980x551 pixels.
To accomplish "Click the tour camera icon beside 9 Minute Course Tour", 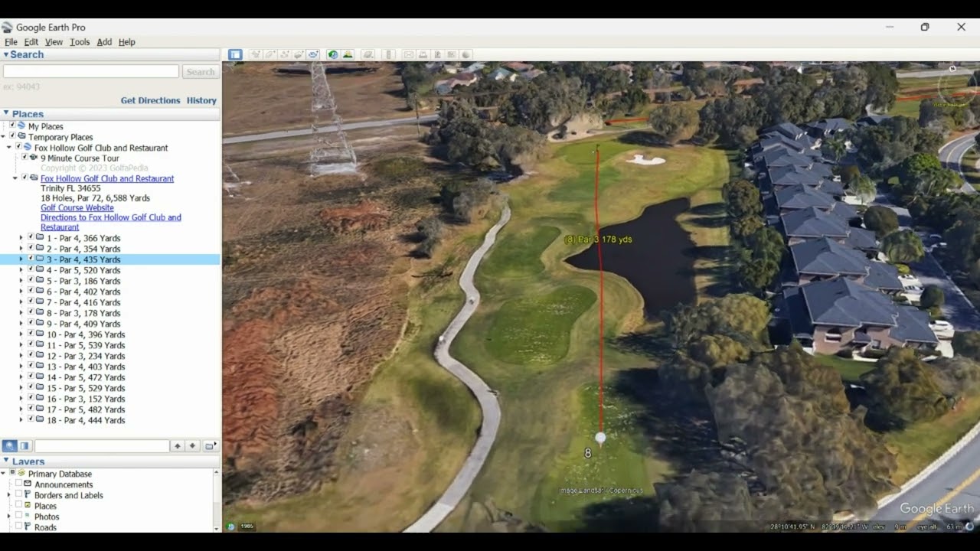I will tap(34, 158).
